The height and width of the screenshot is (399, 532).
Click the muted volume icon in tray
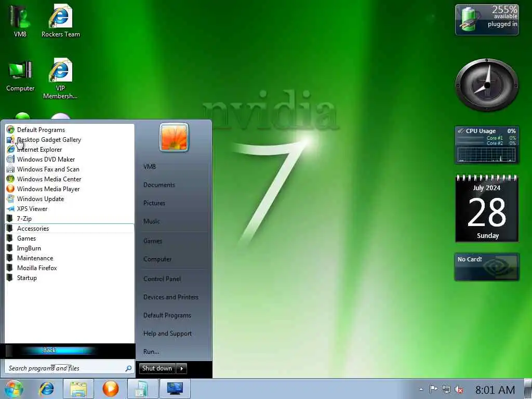pos(459,390)
